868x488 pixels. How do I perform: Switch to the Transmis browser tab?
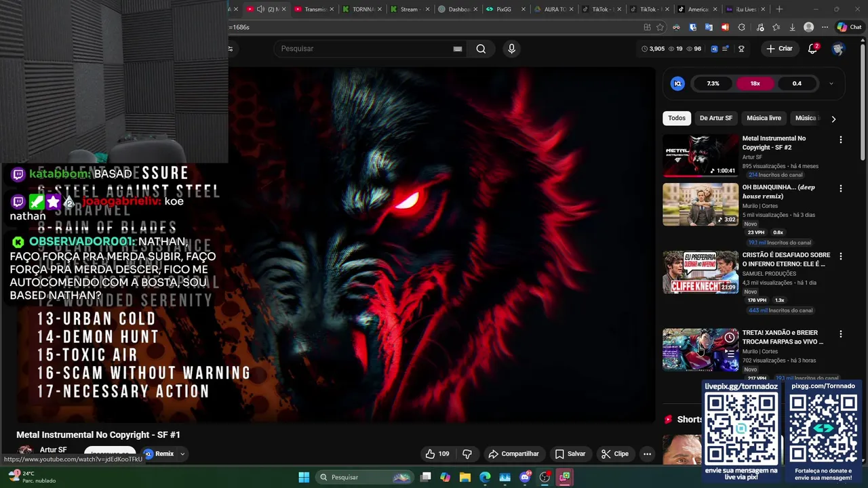click(315, 9)
